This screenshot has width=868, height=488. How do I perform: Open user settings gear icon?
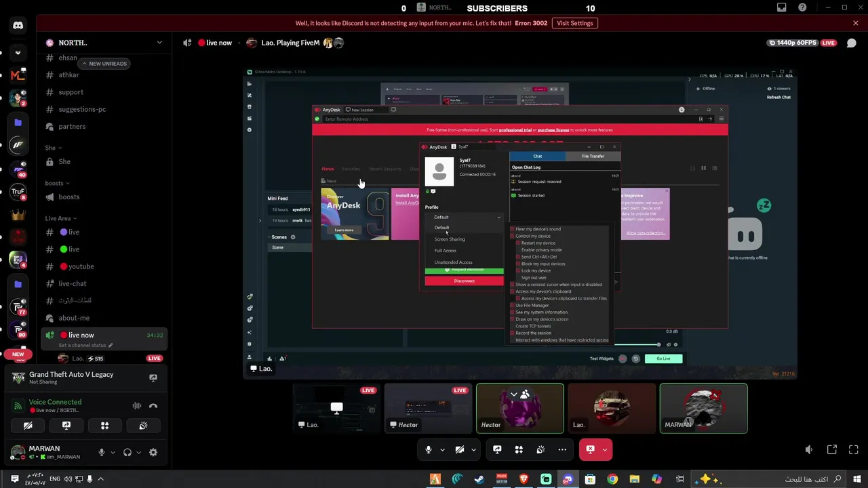pyautogui.click(x=153, y=452)
